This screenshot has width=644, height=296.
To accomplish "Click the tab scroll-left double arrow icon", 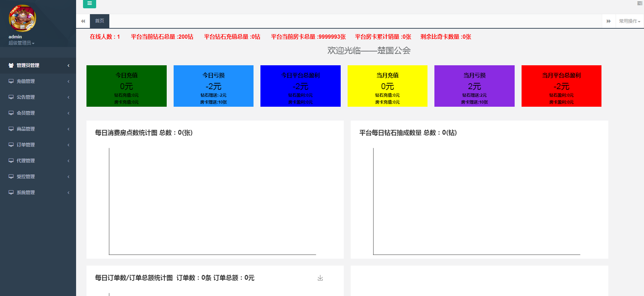I will tap(83, 21).
